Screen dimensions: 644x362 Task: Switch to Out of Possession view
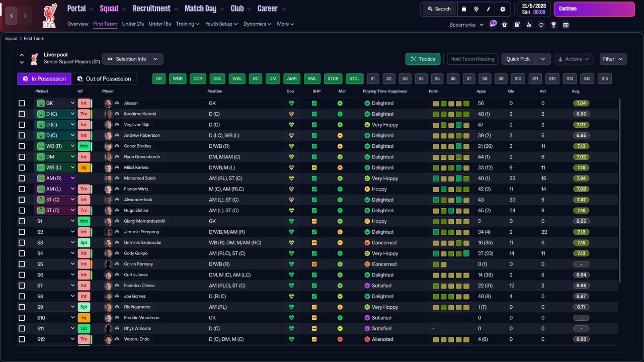tap(104, 79)
